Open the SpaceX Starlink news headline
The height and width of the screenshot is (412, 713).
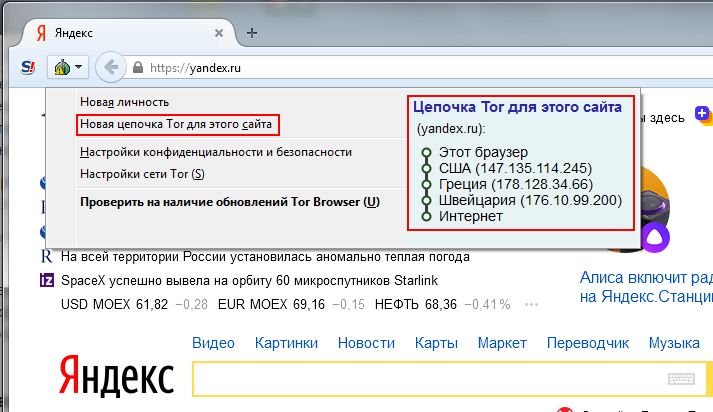click(x=249, y=281)
